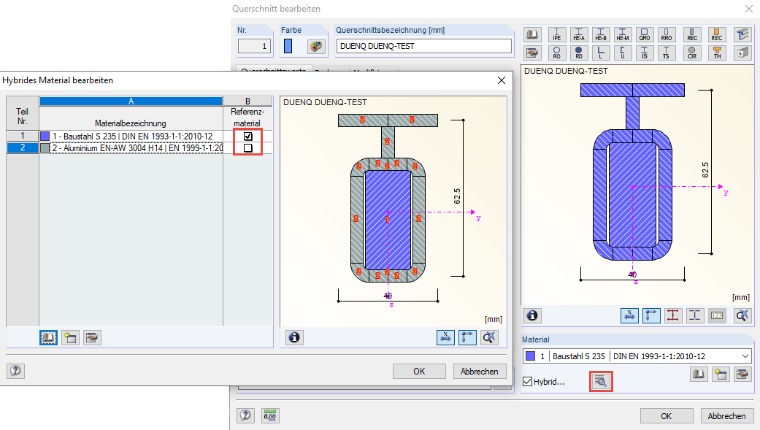The image size is (760, 430).
Task: Check Aluminium EN-AW 3004 reference material checkbox
Action: [x=248, y=148]
